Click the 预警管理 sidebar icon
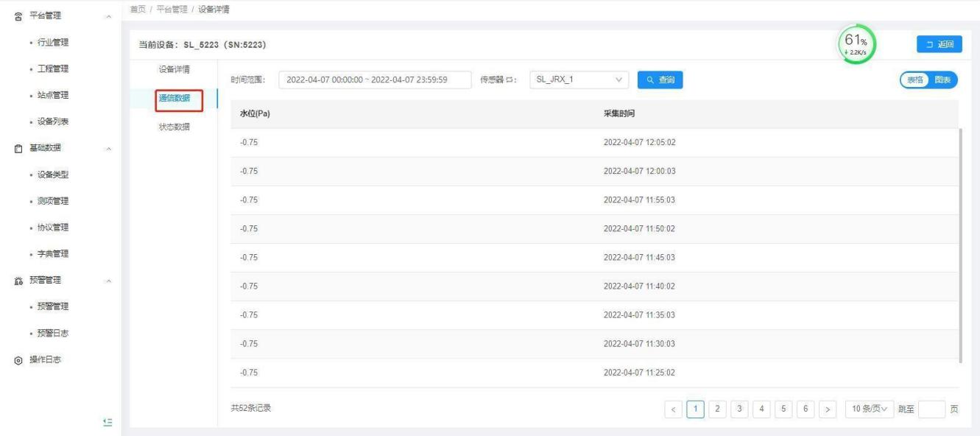Viewport: 980px width, 436px height. [x=18, y=281]
